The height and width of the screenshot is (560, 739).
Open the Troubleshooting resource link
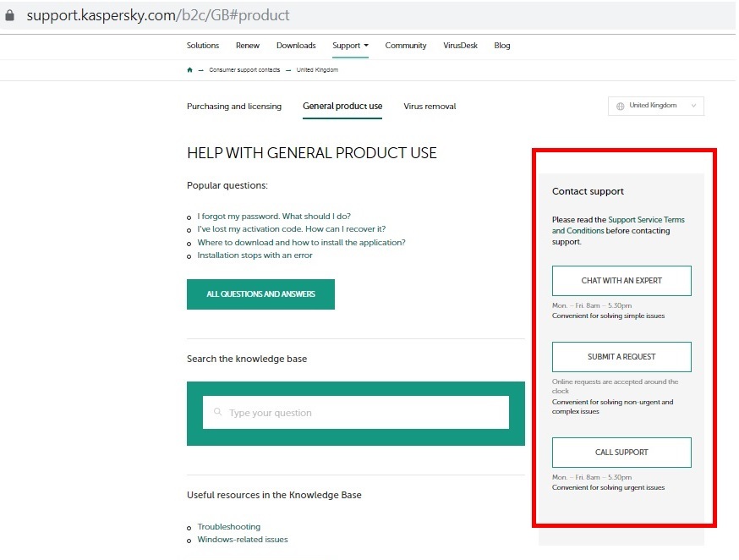[x=228, y=526]
